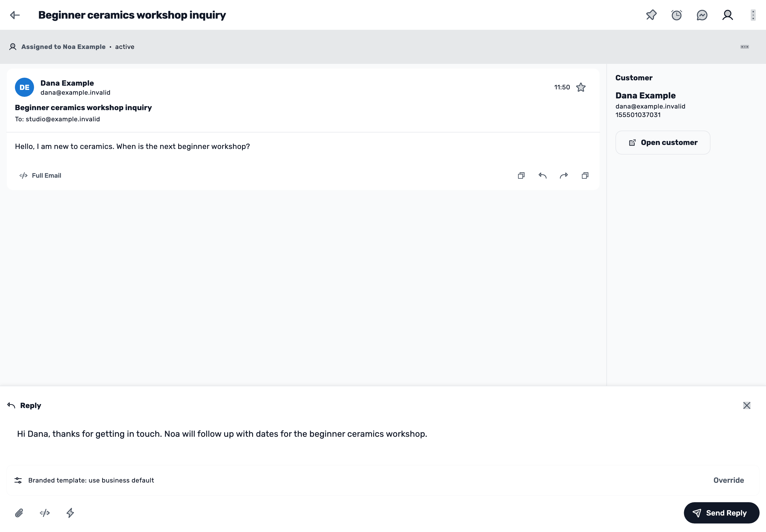Image resolution: width=766 pixels, height=532 pixels.
Task: Attach a file with the paperclip icon
Action: [x=19, y=513]
